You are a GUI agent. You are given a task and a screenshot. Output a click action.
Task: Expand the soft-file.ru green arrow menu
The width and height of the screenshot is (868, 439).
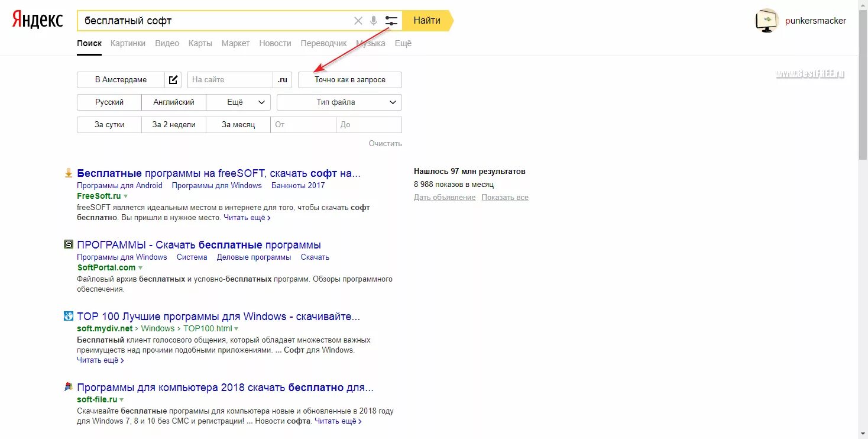(122, 400)
